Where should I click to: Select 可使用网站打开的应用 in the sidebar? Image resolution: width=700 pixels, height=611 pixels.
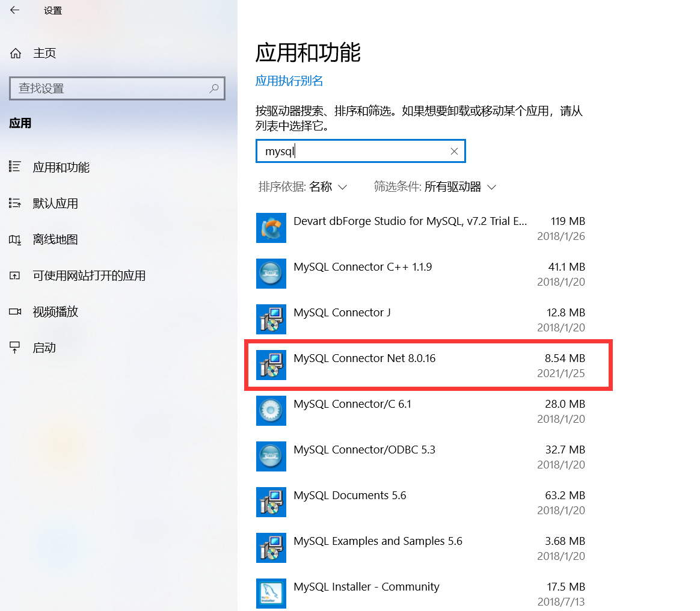89,276
